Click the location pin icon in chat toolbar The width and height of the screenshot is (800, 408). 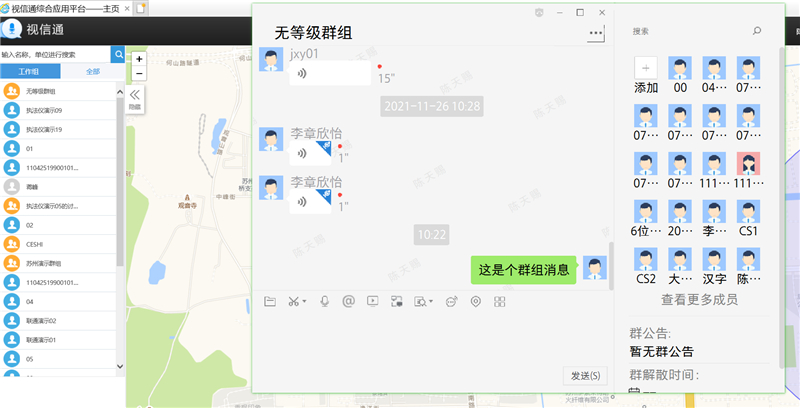[x=475, y=301]
